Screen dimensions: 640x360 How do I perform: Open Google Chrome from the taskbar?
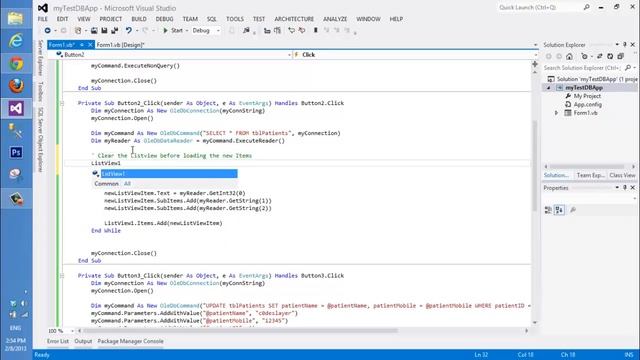(x=16, y=64)
